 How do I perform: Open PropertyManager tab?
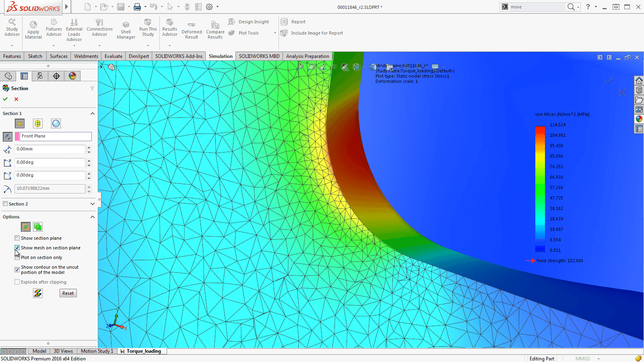click(x=24, y=76)
